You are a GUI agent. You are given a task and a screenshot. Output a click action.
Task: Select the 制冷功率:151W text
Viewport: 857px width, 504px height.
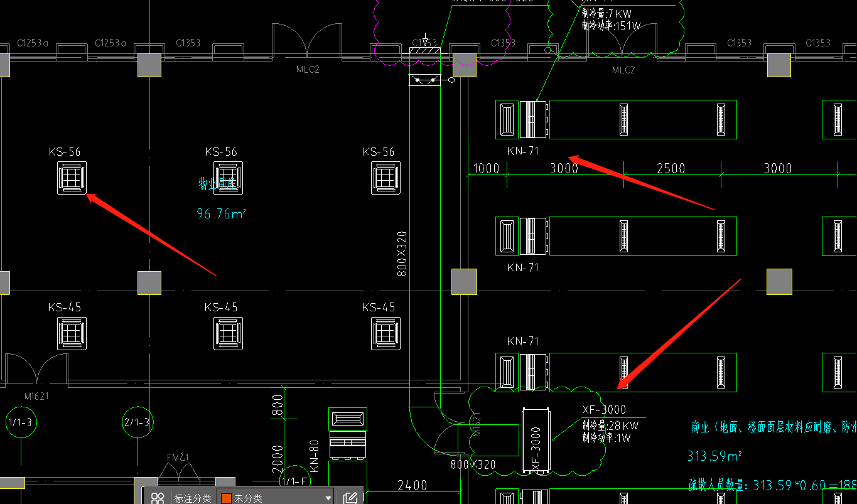(x=611, y=26)
